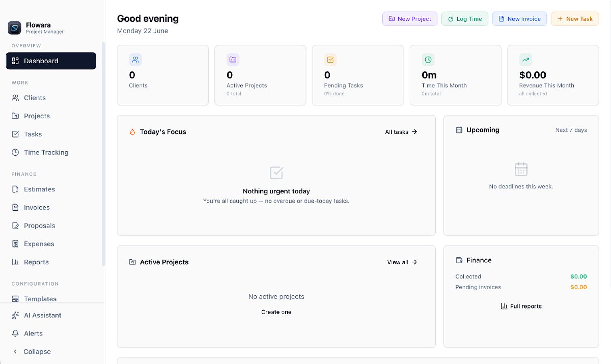Viewport: 611px width, 364px height.
Task: Click the Log Time button
Action: 465,19
